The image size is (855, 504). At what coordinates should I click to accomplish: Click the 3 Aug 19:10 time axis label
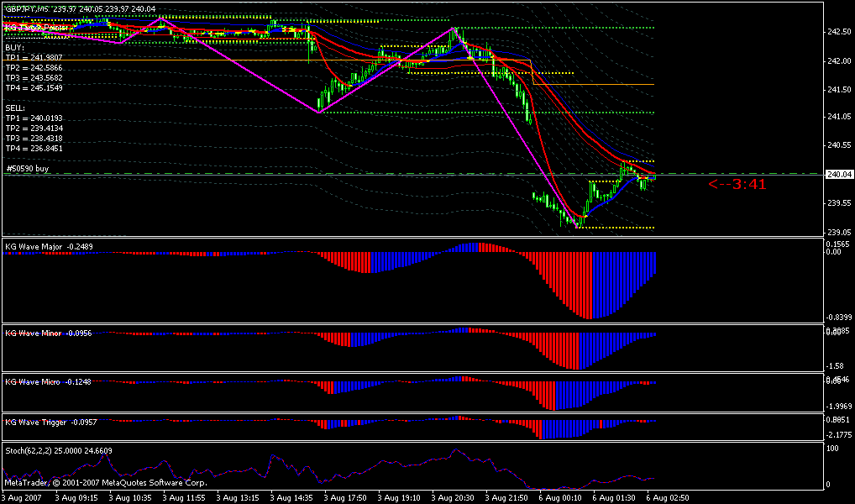coord(399,498)
